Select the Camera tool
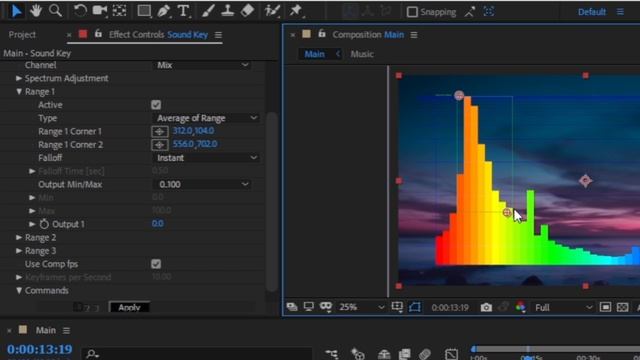The width and height of the screenshot is (640, 360). pyautogui.click(x=100, y=11)
